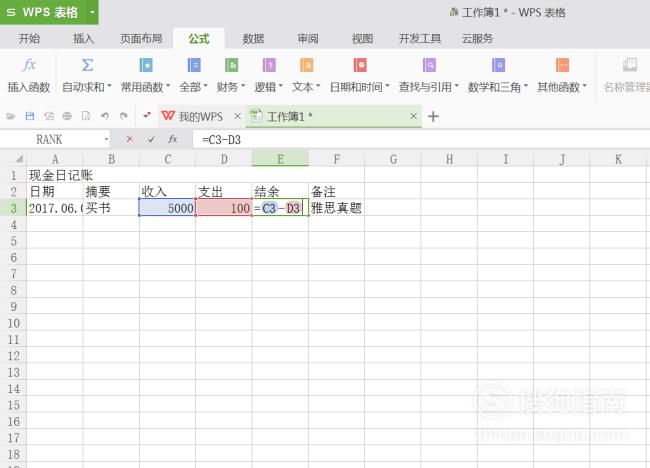
Task: Open the Financial (财务) functions icon
Action: tap(231, 65)
